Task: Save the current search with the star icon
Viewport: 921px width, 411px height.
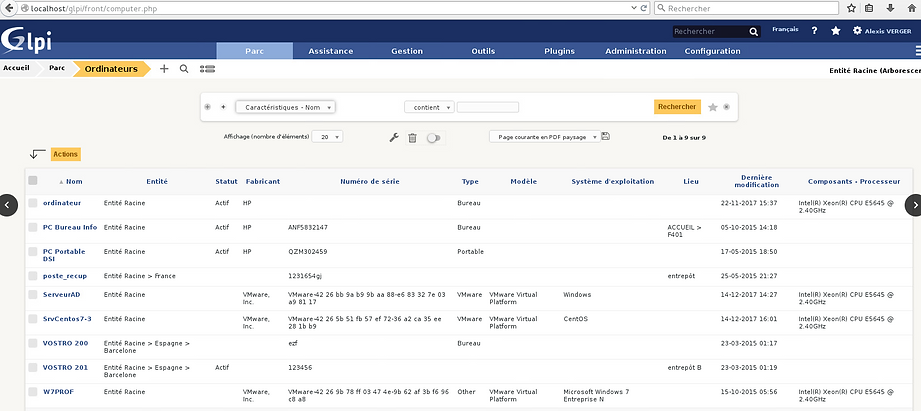Action: 713,107
